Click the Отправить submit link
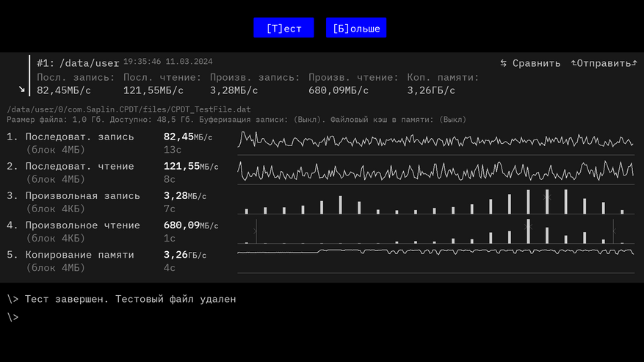644x362 pixels. point(604,63)
